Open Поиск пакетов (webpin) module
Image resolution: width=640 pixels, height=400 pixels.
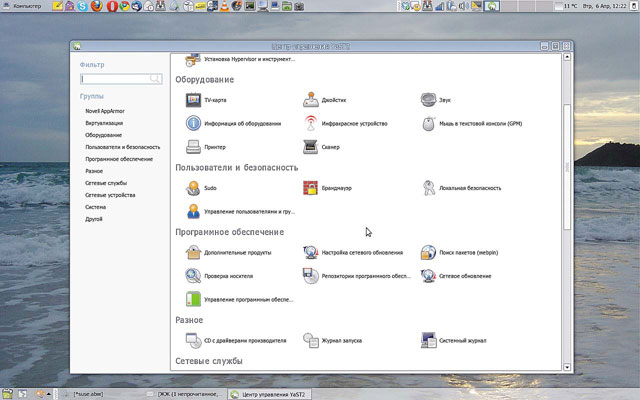click(x=428, y=252)
